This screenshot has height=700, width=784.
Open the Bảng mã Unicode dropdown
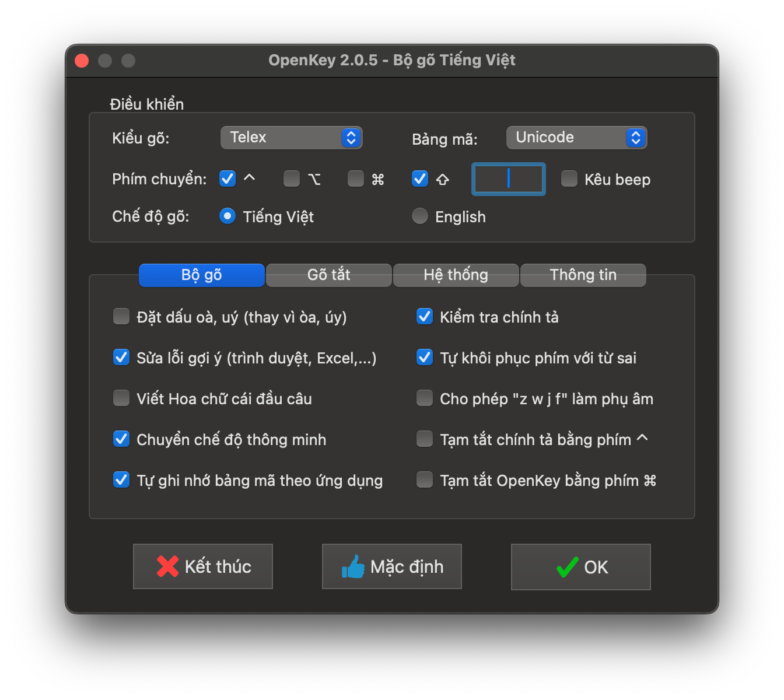tap(576, 138)
